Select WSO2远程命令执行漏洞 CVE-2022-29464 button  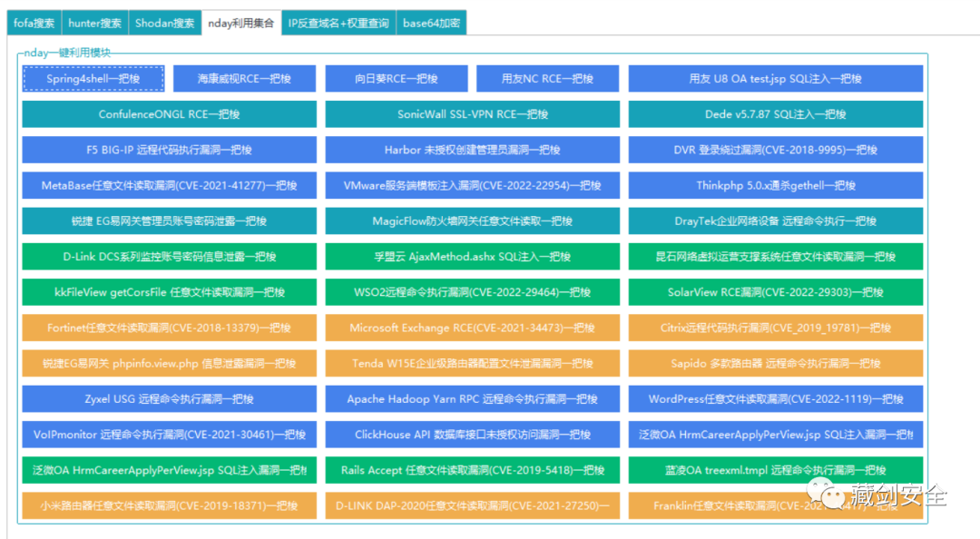[x=473, y=292]
